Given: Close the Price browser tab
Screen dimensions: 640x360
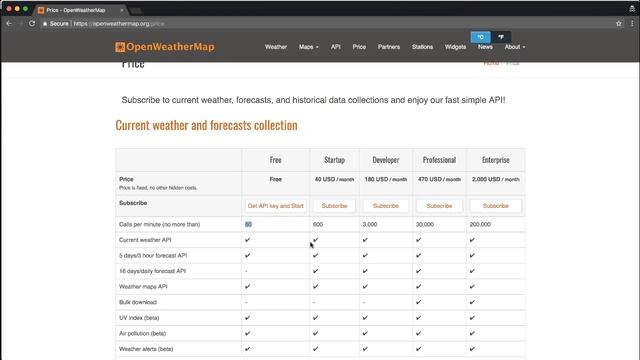Looking at the screenshot, I should click(122, 10).
